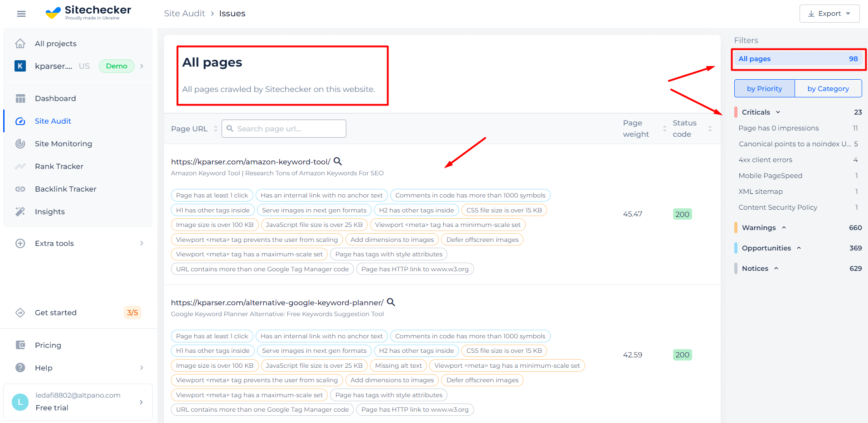
Task: Click magnifier icon next to amazon-keyword-tool URL
Action: tap(338, 161)
